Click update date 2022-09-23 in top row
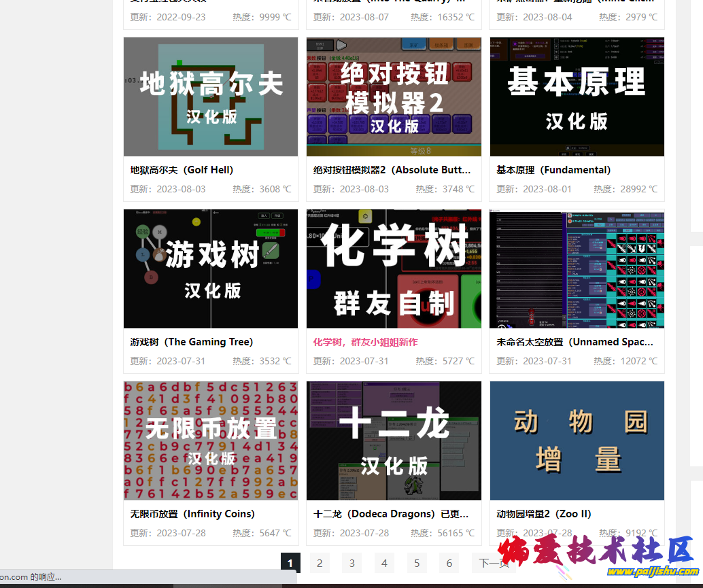The height and width of the screenshot is (588, 703). (168, 17)
